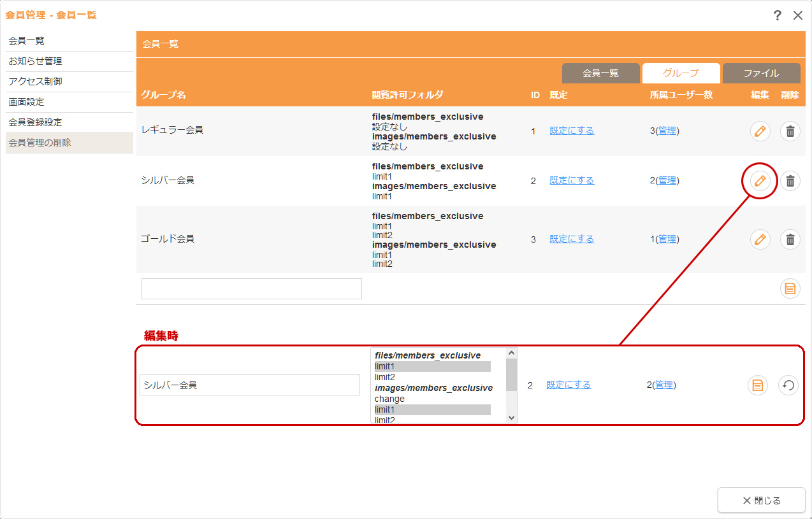The image size is (812, 519).
Task: Click the empty new group name field
Action: tap(251, 288)
